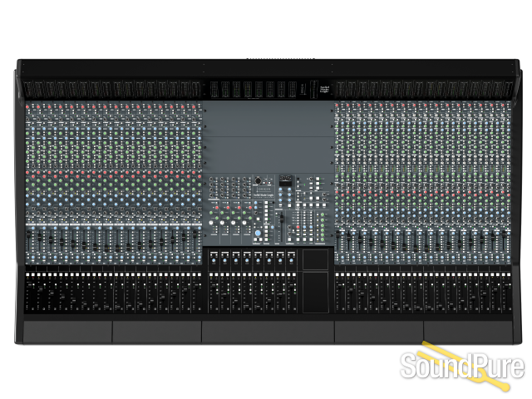
Task: Click the leftmost white knob in centre section
Action: click(211, 223)
